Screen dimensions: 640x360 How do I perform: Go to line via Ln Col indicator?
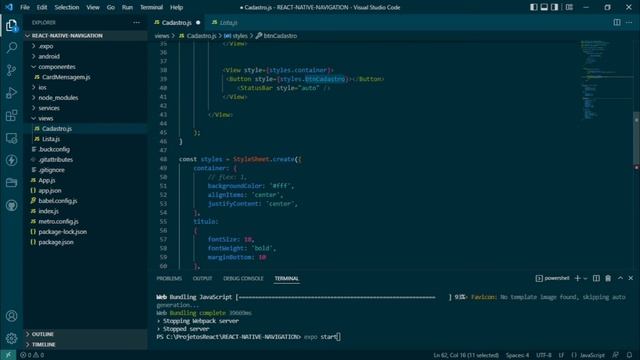[466, 355]
